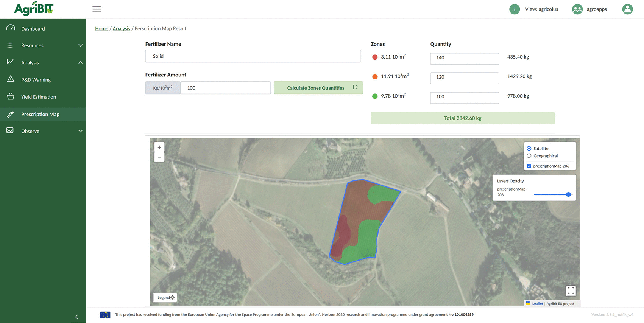Zoom out on the map
The image size is (644, 323).
pyautogui.click(x=159, y=157)
